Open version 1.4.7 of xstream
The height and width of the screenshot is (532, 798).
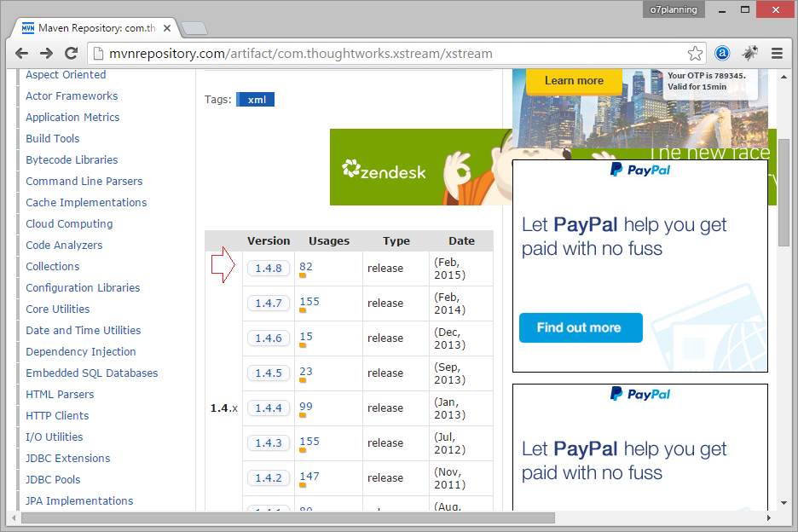[269, 304]
